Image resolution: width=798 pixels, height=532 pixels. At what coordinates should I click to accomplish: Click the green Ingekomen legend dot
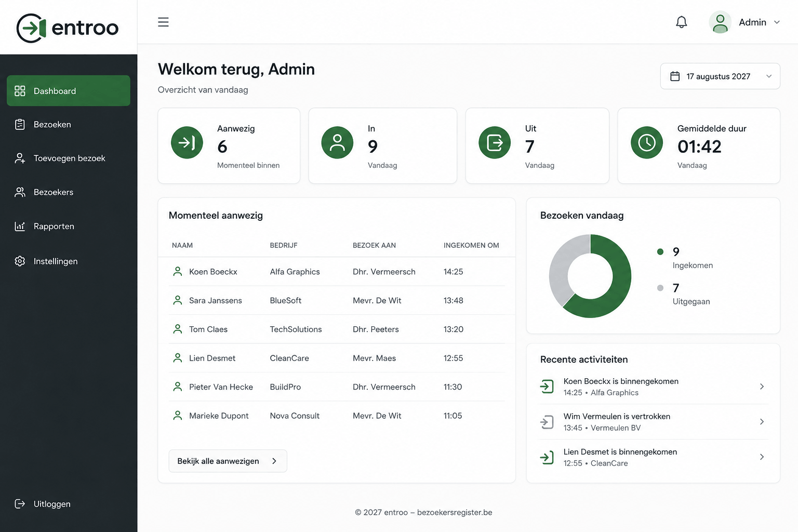[660, 251]
